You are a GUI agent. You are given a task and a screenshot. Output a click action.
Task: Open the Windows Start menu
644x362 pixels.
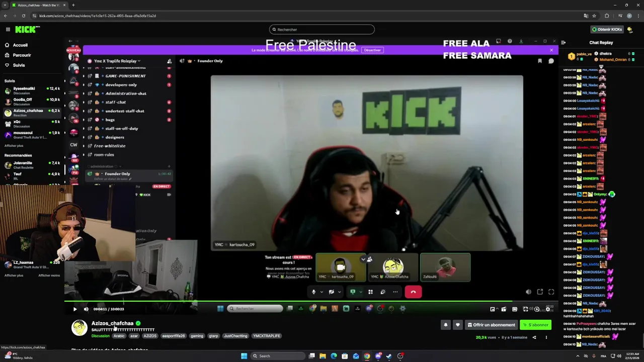(x=244, y=356)
